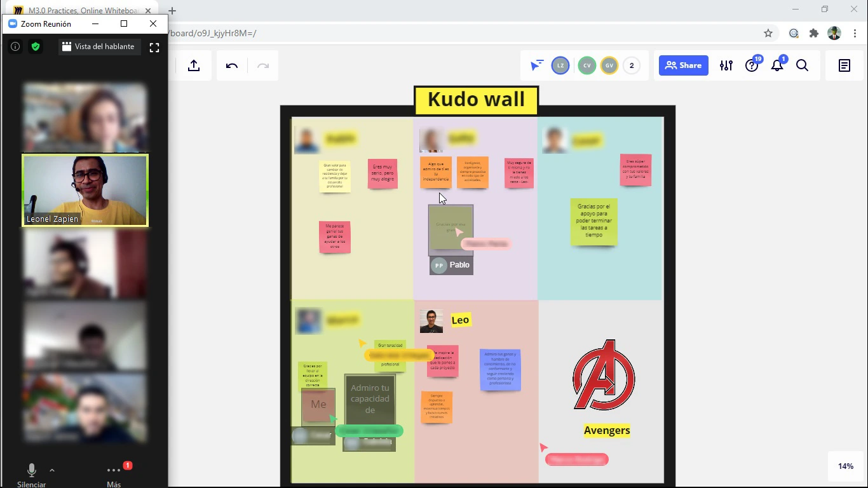
Task: Open the notes panel icon
Action: pyautogui.click(x=844, y=65)
